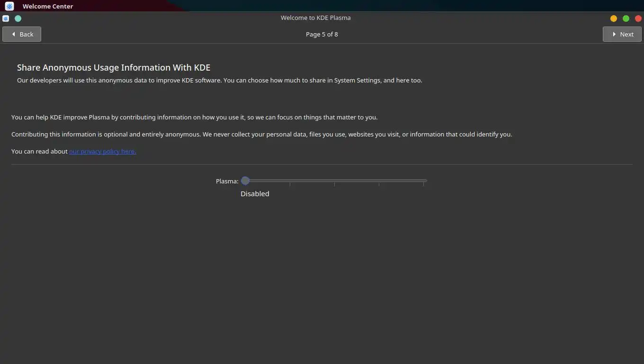Open the privacy policy link
Image resolution: width=644 pixels, height=364 pixels.
(x=102, y=151)
